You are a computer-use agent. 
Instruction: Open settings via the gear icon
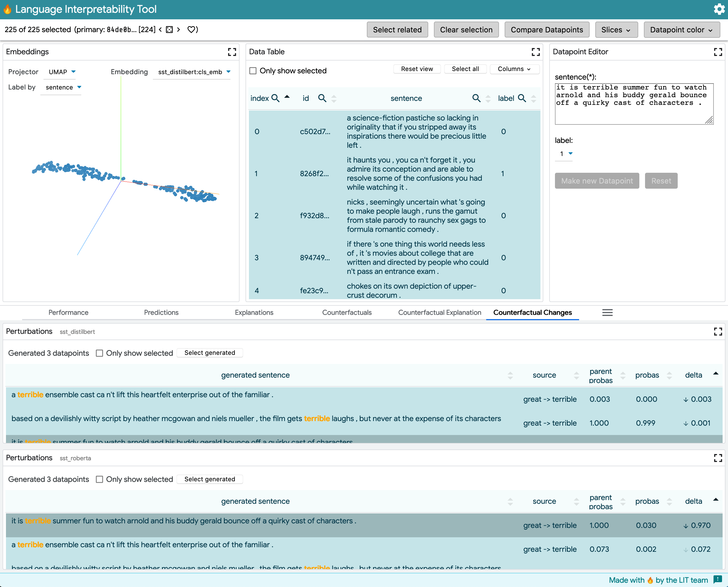719,9
